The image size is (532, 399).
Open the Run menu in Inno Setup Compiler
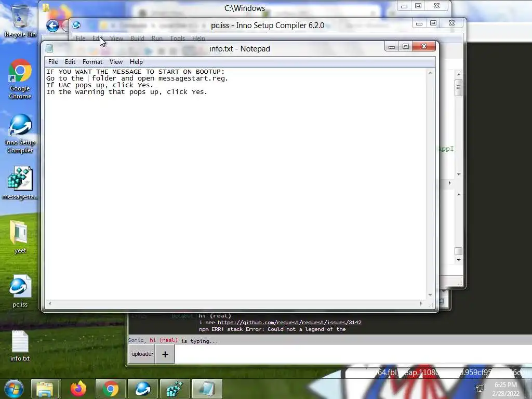click(x=157, y=38)
